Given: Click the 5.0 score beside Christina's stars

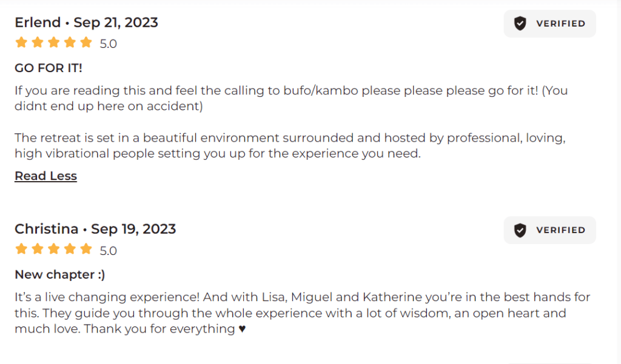Looking at the screenshot, I should point(109,250).
